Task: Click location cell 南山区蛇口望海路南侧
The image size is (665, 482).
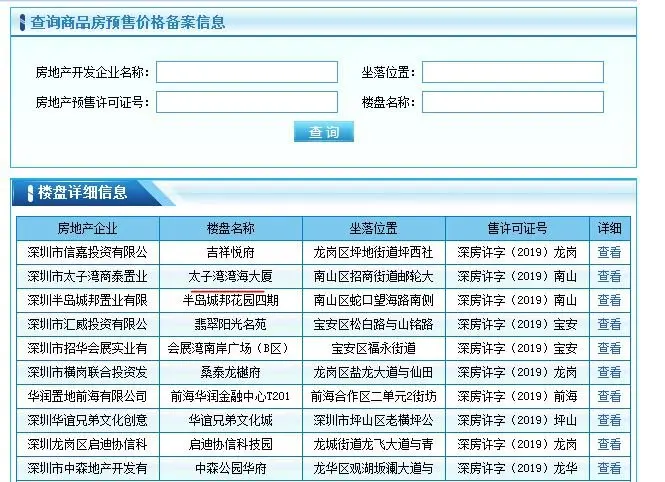Action: (x=374, y=301)
